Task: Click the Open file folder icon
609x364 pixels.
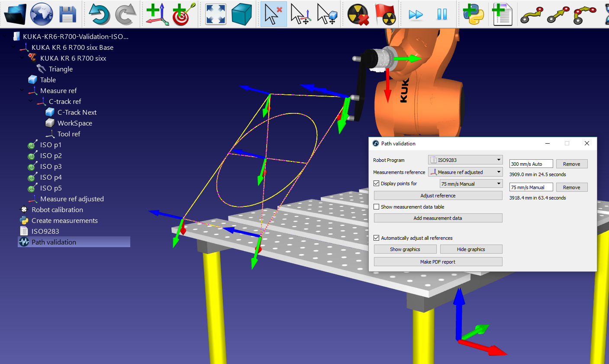Action: coord(15,14)
